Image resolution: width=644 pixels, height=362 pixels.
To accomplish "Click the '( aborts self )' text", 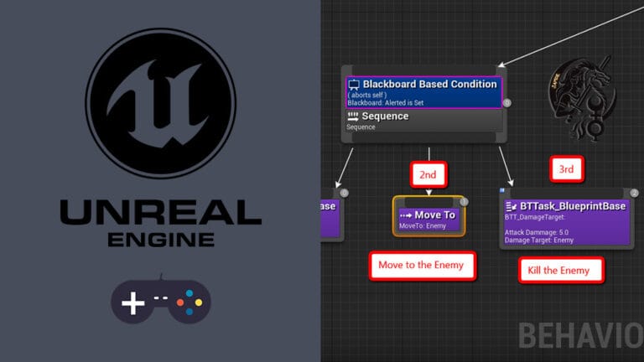I will point(367,96).
